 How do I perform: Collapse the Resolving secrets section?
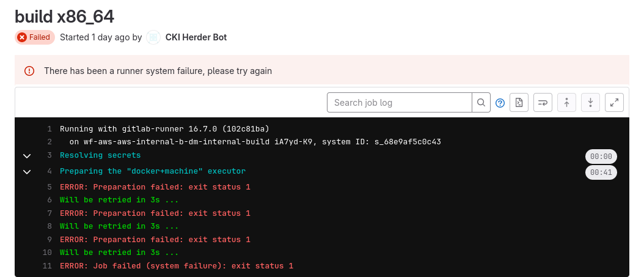27,156
